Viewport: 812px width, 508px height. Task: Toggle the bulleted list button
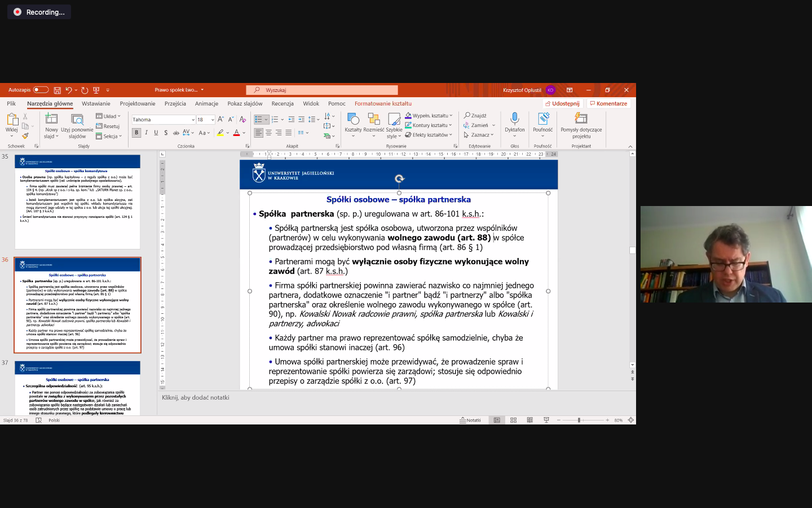[x=258, y=119]
